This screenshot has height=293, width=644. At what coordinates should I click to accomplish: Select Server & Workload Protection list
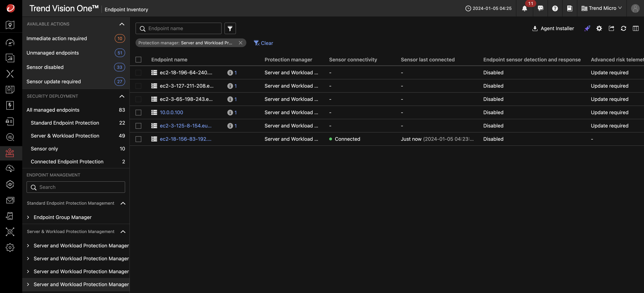tap(76, 136)
